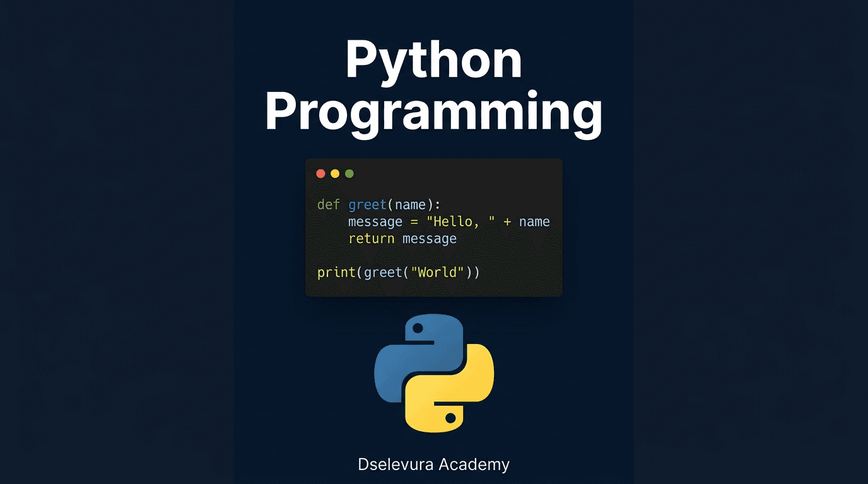This screenshot has height=484, width=868.
Task: Click the "World" string argument
Action: (x=437, y=272)
